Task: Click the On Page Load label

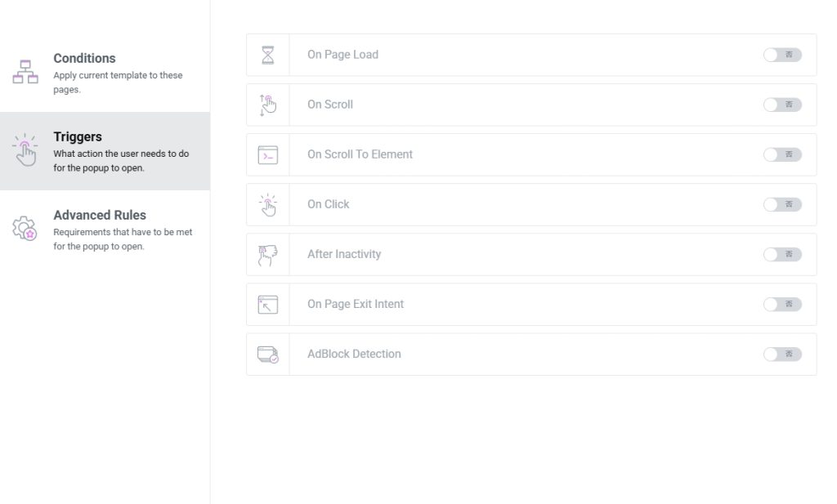Action: (x=342, y=55)
